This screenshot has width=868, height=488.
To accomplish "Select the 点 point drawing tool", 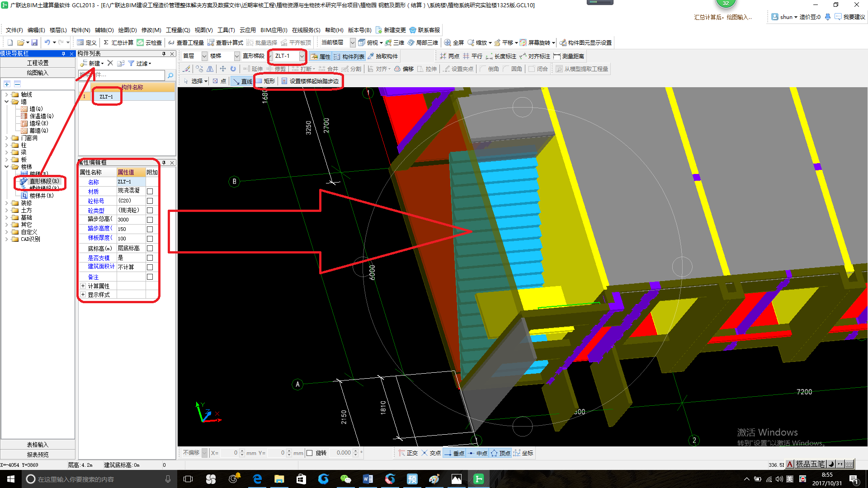I will (x=220, y=81).
